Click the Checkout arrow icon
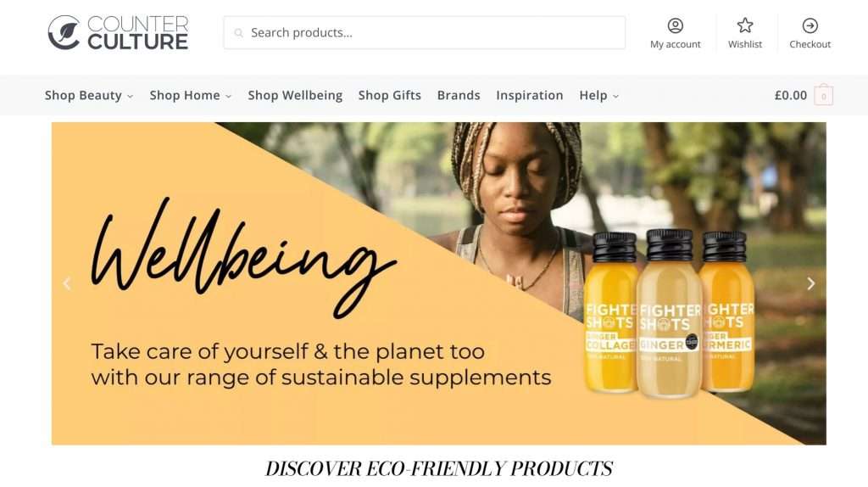 point(810,25)
